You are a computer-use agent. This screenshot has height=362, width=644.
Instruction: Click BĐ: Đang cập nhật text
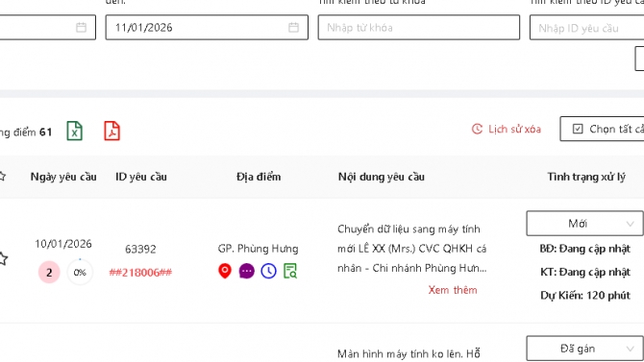(584, 249)
